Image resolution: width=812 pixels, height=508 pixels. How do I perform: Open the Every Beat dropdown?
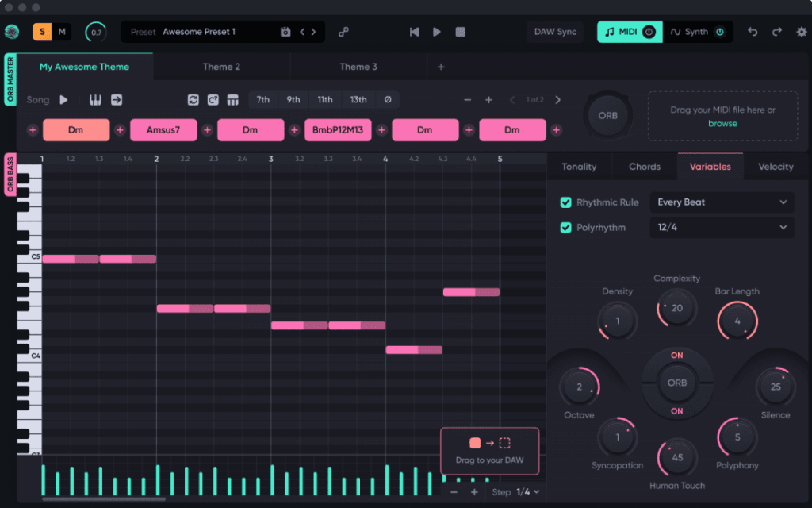click(722, 202)
